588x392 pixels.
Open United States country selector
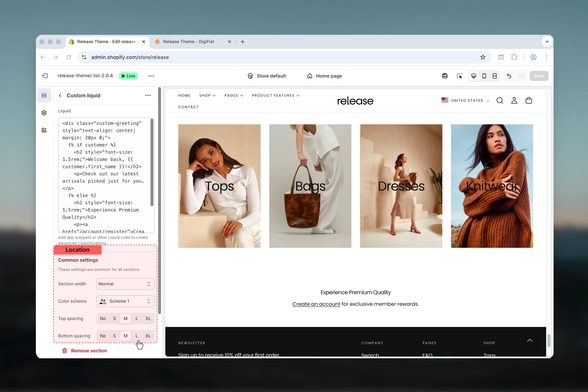point(465,100)
